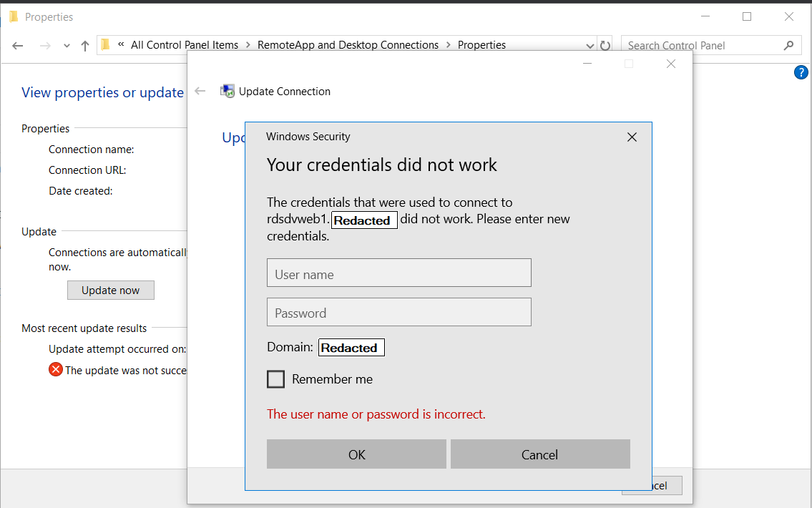Expand the chevron after All Control Panel Items
This screenshot has width=812, height=508.
pos(248,44)
